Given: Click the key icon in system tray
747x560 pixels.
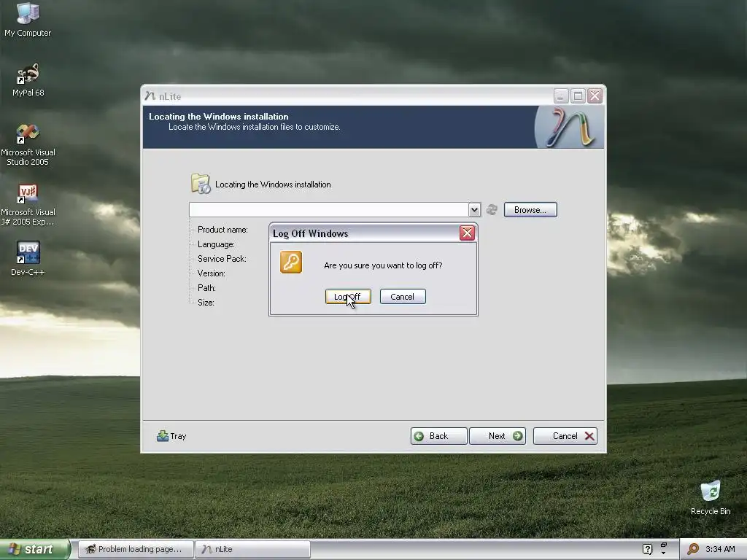Looking at the screenshot, I should [x=693, y=549].
